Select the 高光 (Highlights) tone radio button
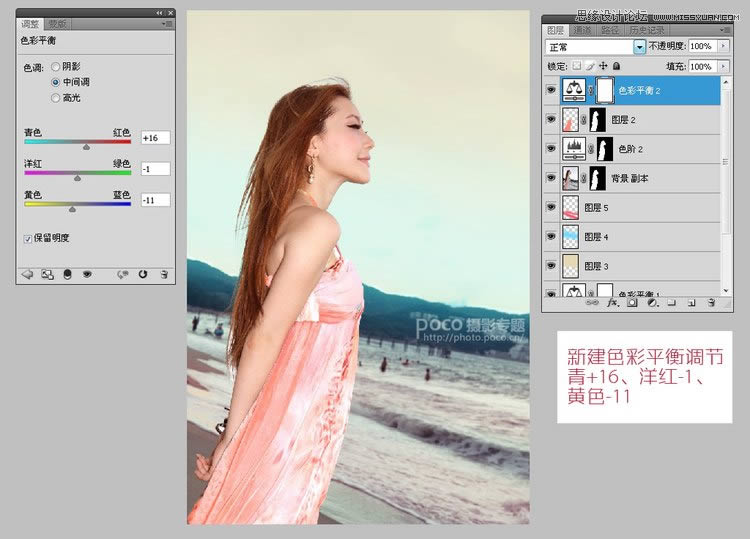Viewport: 750px width, 539px height. 55,97
